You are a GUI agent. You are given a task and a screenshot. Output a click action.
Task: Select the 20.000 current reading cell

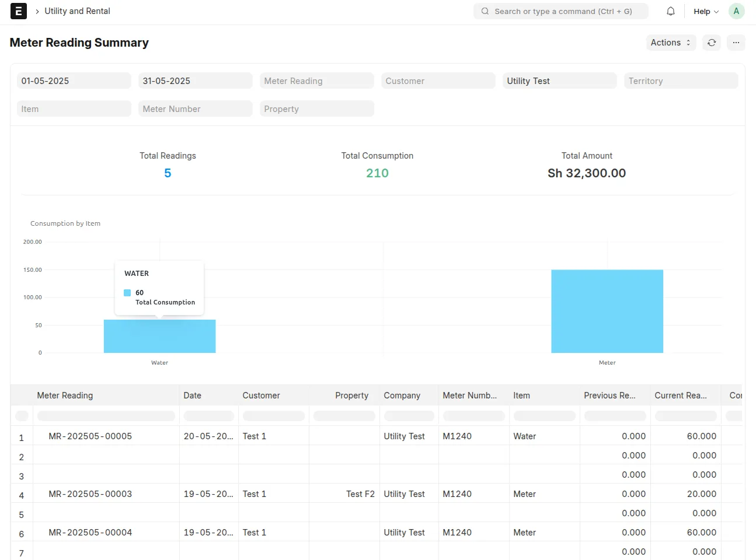click(x=685, y=494)
